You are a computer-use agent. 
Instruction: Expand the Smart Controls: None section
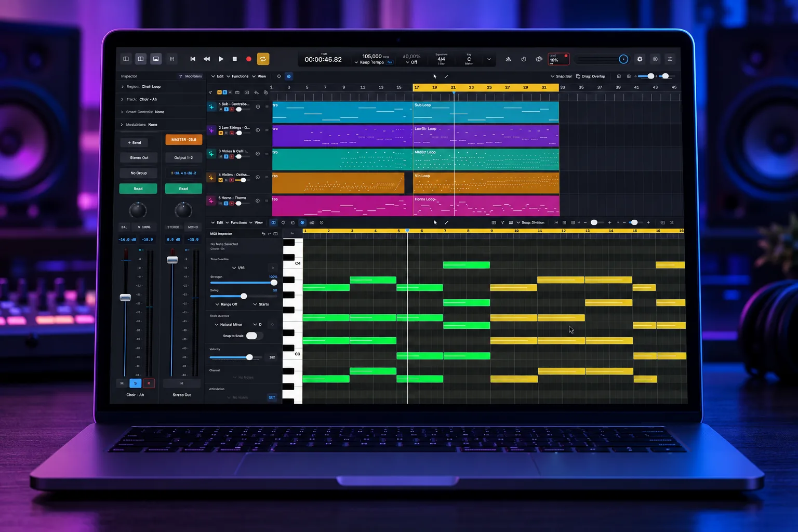point(143,112)
